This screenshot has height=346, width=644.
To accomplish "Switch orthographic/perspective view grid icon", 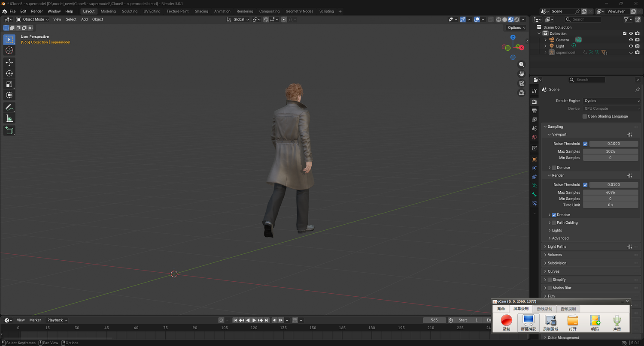I will coord(522,93).
